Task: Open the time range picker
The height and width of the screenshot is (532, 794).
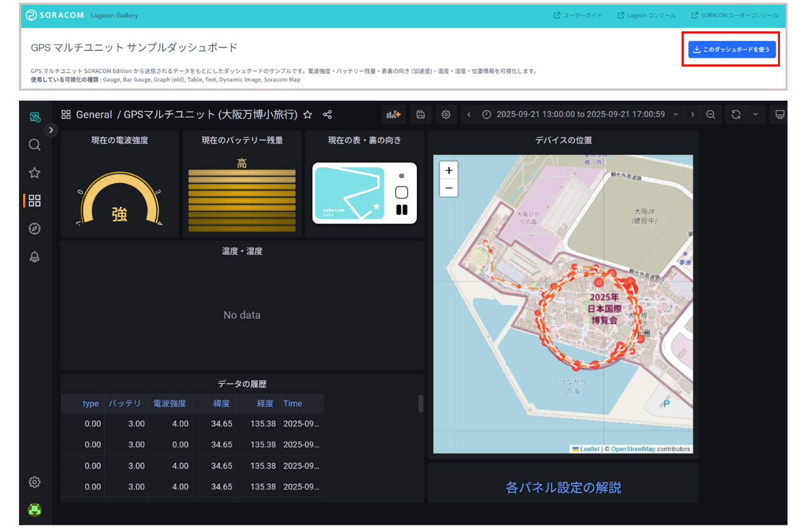Action: tap(581, 114)
